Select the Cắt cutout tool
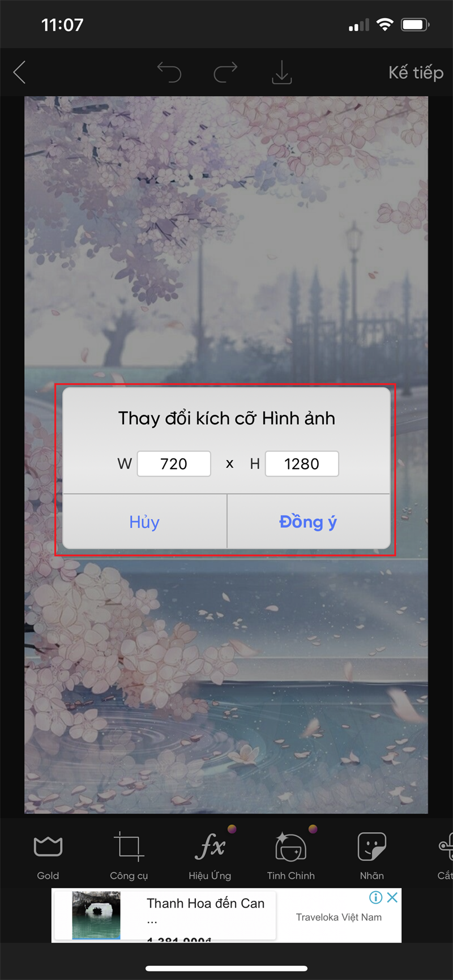 pos(445,856)
